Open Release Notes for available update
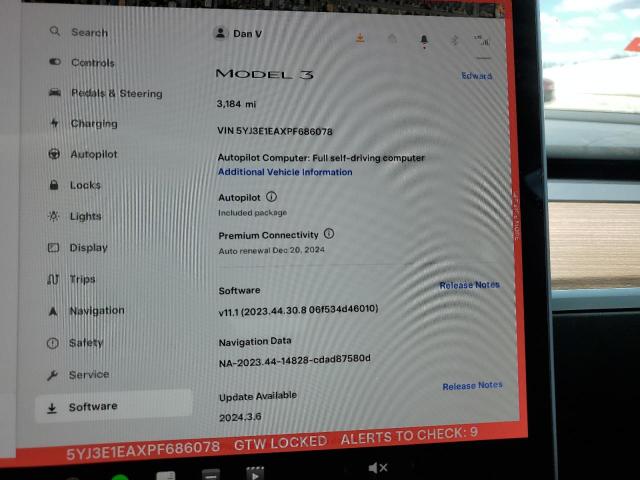 [x=473, y=386]
